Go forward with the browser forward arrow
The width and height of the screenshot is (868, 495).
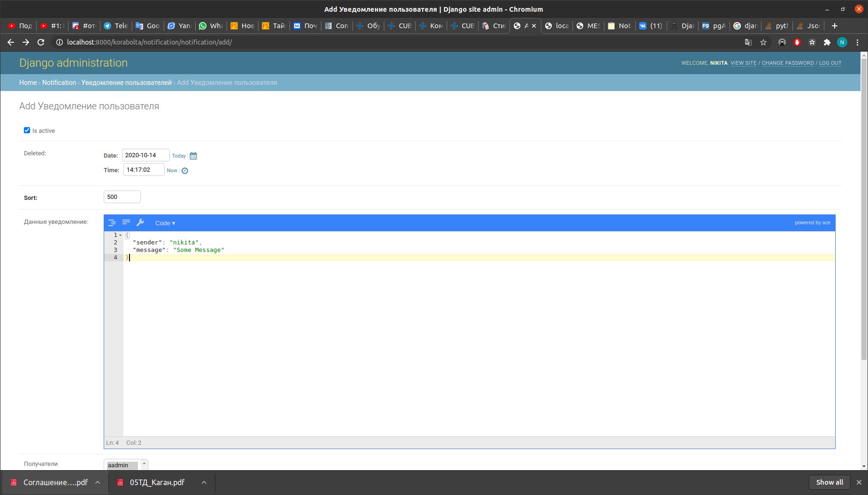(x=26, y=42)
